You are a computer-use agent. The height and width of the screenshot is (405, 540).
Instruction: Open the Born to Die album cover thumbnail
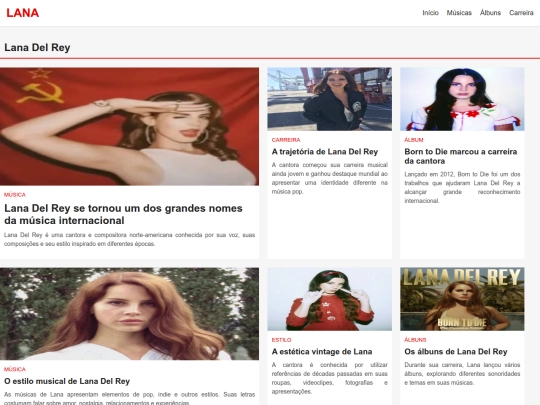coord(462,299)
